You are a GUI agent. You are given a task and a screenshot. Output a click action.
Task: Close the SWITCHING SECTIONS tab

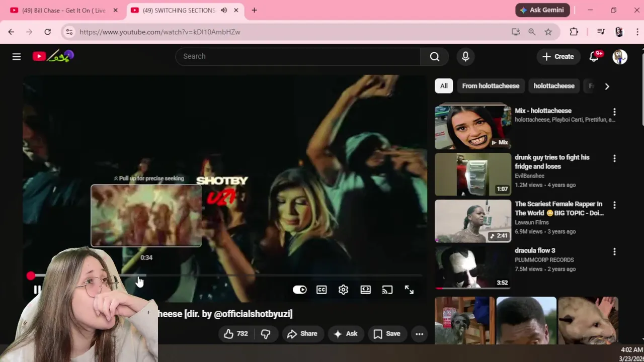coord(236,10)
